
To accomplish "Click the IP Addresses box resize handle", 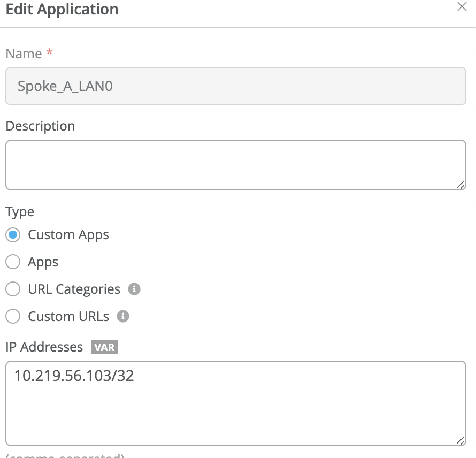I will 460,440.
